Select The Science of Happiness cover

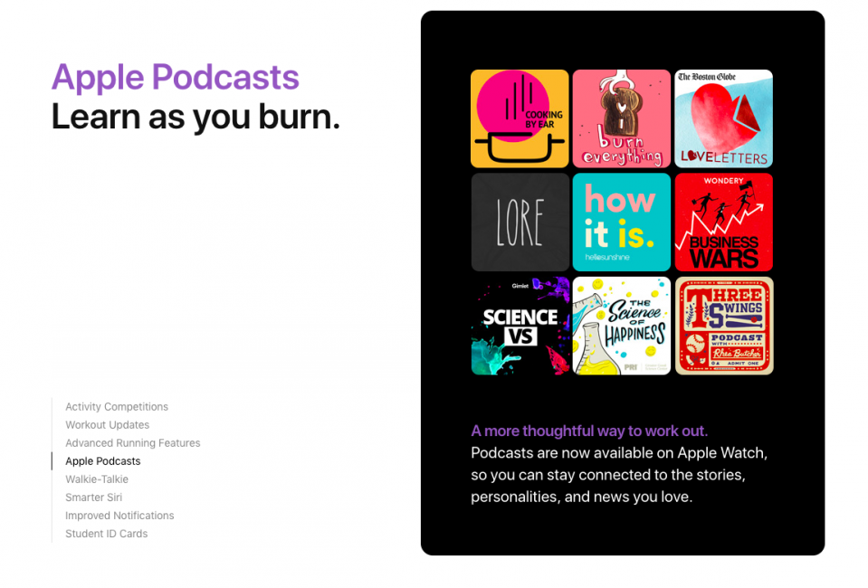[621, 326]
